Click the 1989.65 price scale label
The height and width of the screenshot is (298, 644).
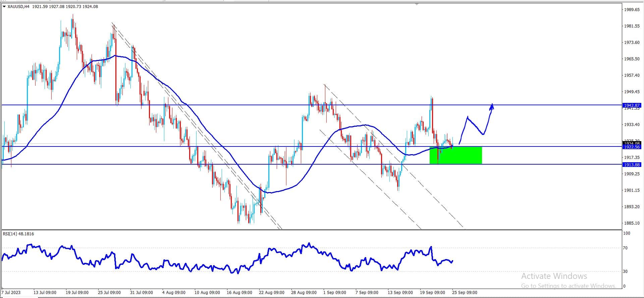[632, 10]
